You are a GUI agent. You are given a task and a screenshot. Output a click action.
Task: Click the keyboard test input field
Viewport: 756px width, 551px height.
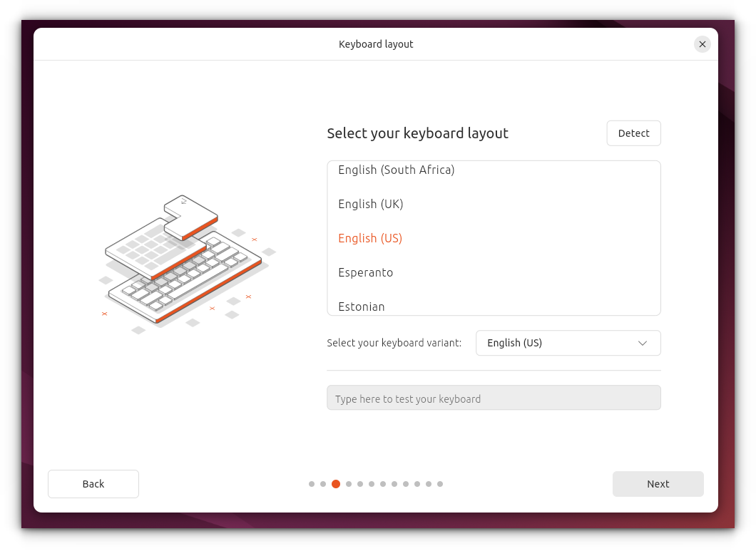pyautogui.click(x=494, y=397)
